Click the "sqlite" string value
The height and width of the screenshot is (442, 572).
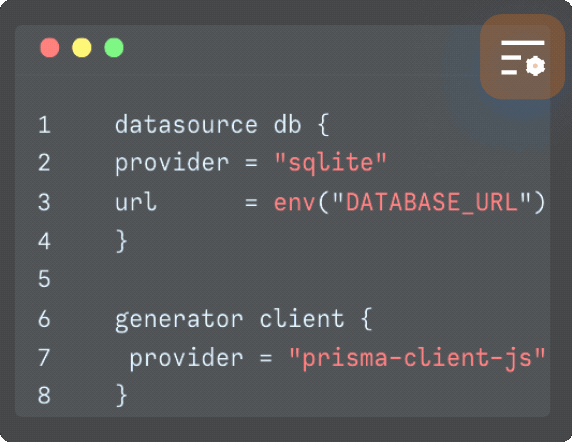click(330, 163)
